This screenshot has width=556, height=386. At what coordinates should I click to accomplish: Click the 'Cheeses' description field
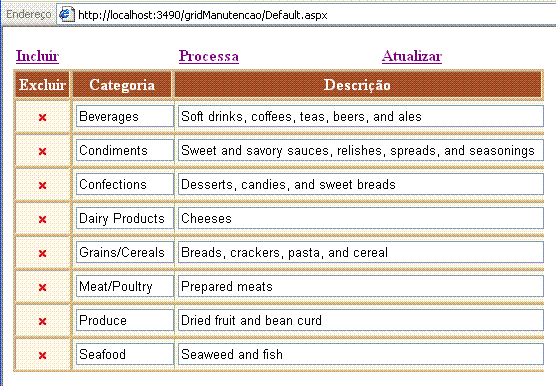pos(361,218)
